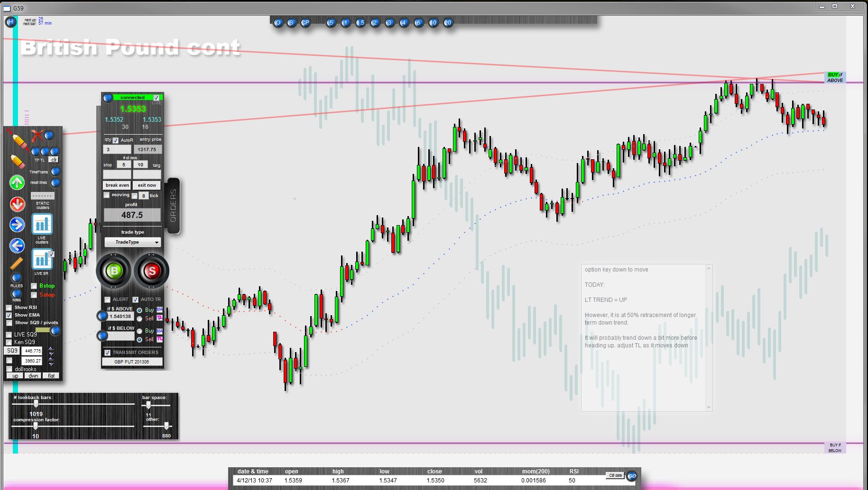Select Buy radio for if $ ABOVE
Image resolution: width=868 pixels, height=490 pixels.
139,310
